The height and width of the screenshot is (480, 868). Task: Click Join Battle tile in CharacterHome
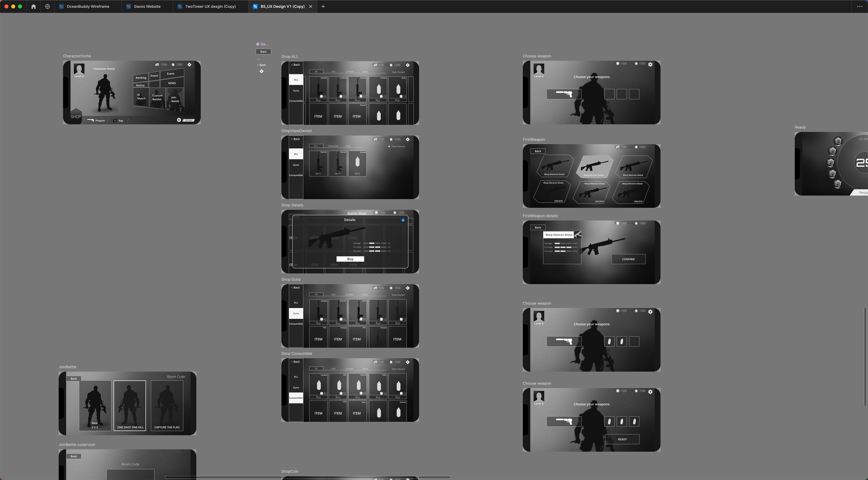175,99
